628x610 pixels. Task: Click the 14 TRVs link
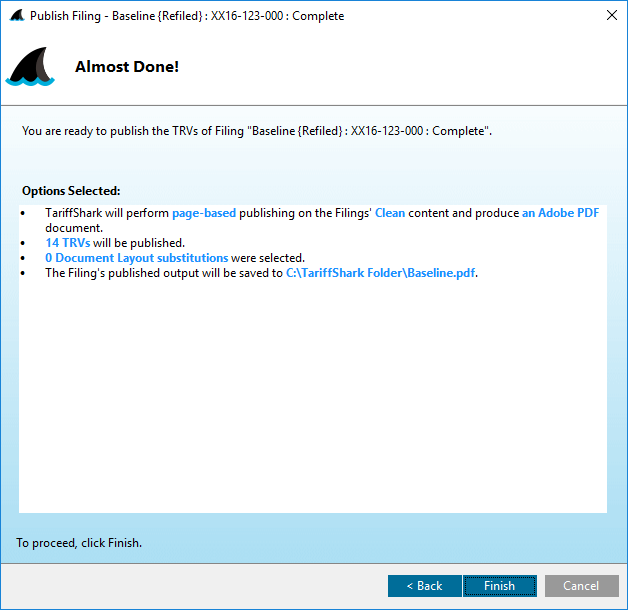pyautogui.click(x=68, y=243)
